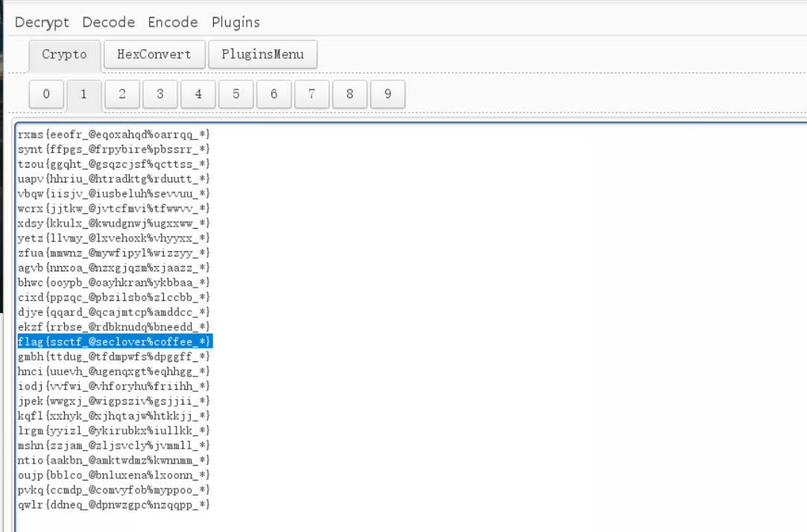Click the line starting with yetz{llvmy

tap(114, 238)
